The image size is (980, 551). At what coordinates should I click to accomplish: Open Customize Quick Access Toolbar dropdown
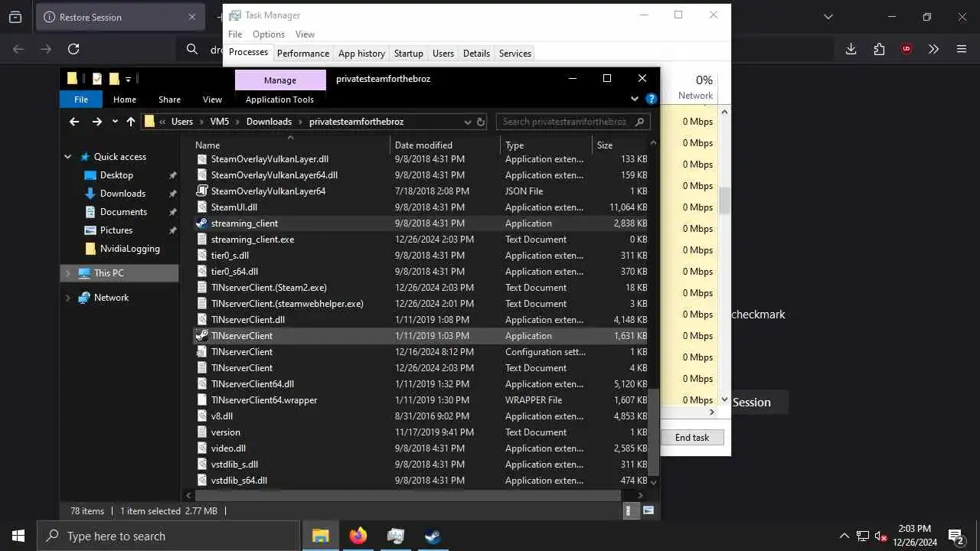pyautogui.click(x=129, y=78)
